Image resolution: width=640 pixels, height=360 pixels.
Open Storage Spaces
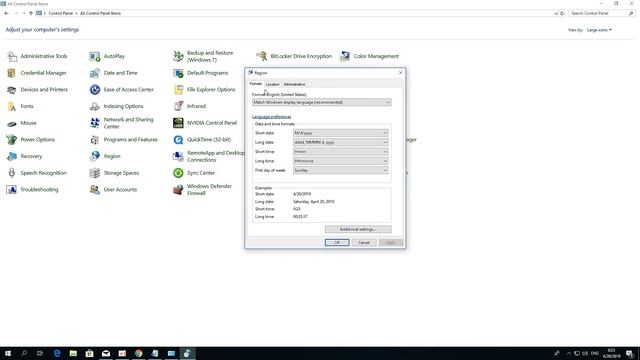pos(114,173)
